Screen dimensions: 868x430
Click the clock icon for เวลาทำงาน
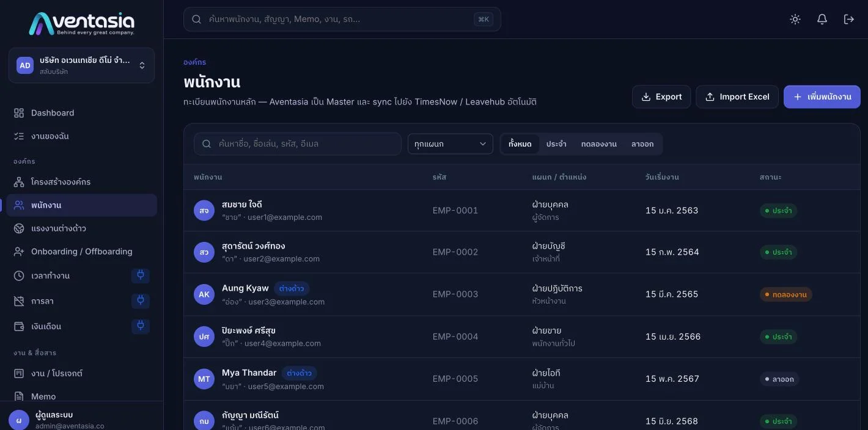point(19,276)
